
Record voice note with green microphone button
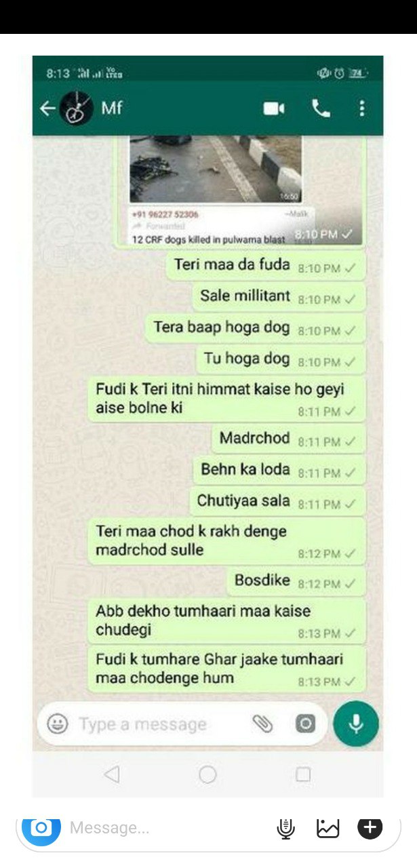pyautogui.click(x=356, y=724)
